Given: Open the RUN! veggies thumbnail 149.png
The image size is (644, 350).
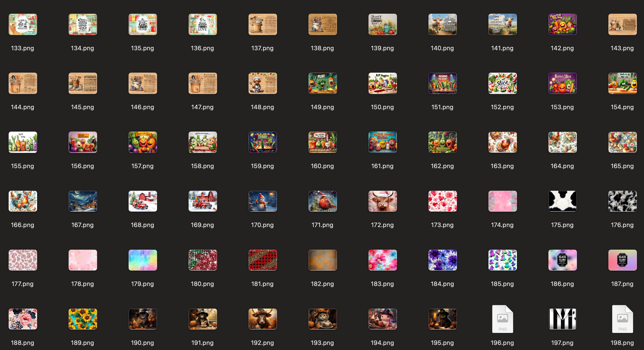Looking at the screenshot, I should pyautogui.click(x=323, y=83).
